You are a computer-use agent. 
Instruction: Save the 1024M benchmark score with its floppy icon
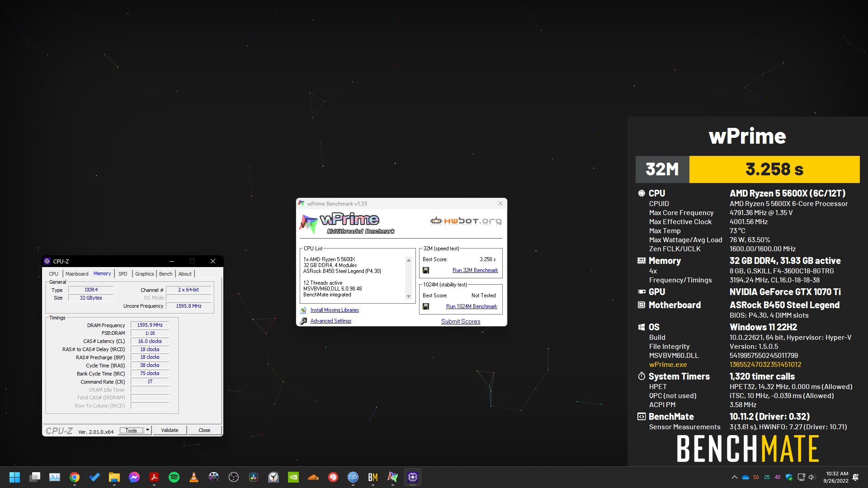pyautogui.click(x=426, y=306)
